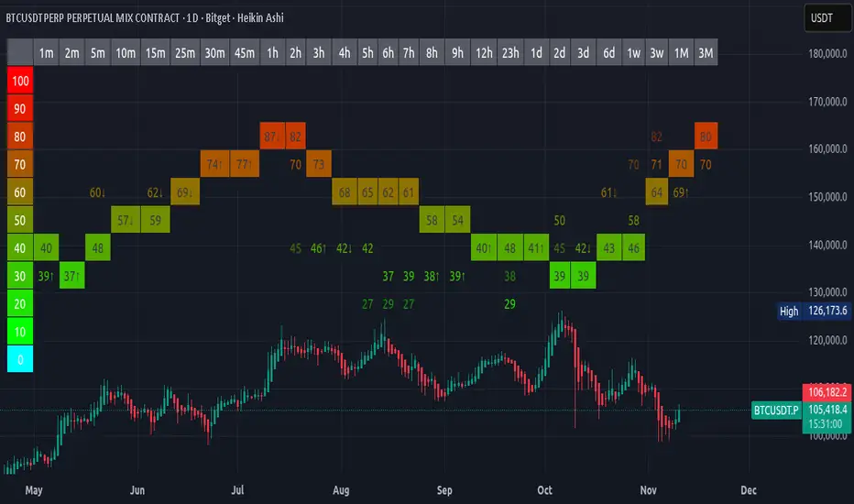The image size is (854, 504).
Task: Click the 43 cell under 6d
Action: [x=609, y=248]
